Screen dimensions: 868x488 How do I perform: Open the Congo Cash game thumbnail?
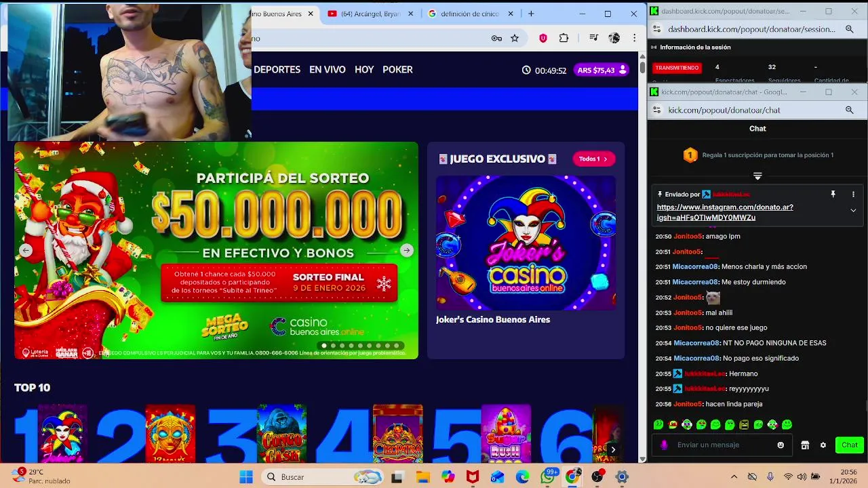click(282, 434)
